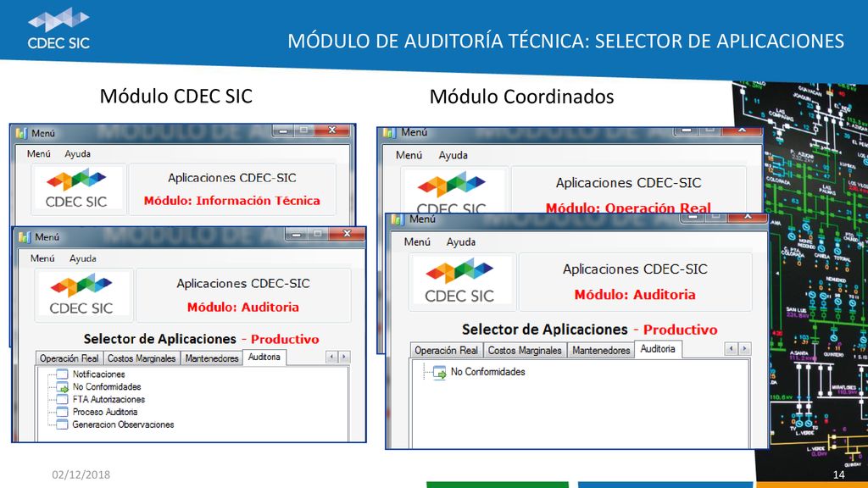Open Ayuda menu in left Auditoria window
The width and height of the screenshot is (868, 488).
coord(83,258)
